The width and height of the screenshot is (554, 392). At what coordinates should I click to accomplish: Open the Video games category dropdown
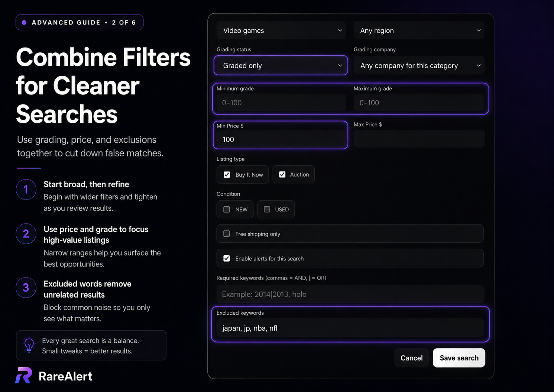281,30
